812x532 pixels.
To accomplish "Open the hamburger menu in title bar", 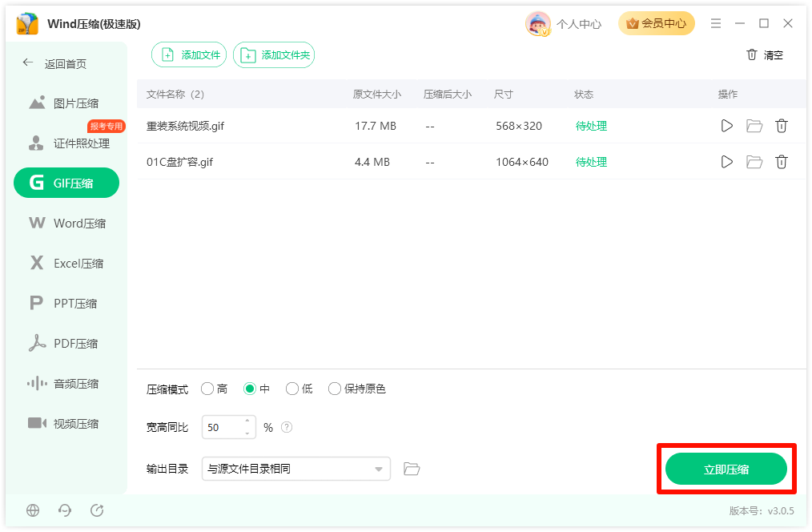I will coord(716,23).
